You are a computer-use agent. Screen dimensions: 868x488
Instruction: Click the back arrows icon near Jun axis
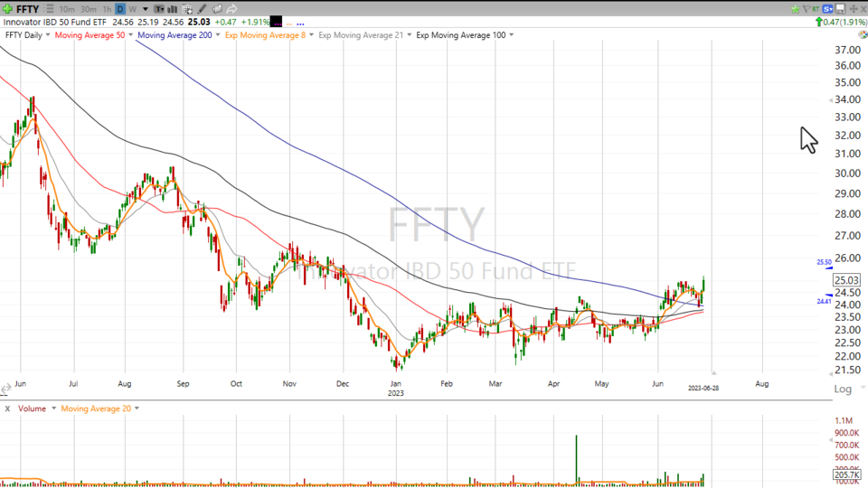coord(5,389)
